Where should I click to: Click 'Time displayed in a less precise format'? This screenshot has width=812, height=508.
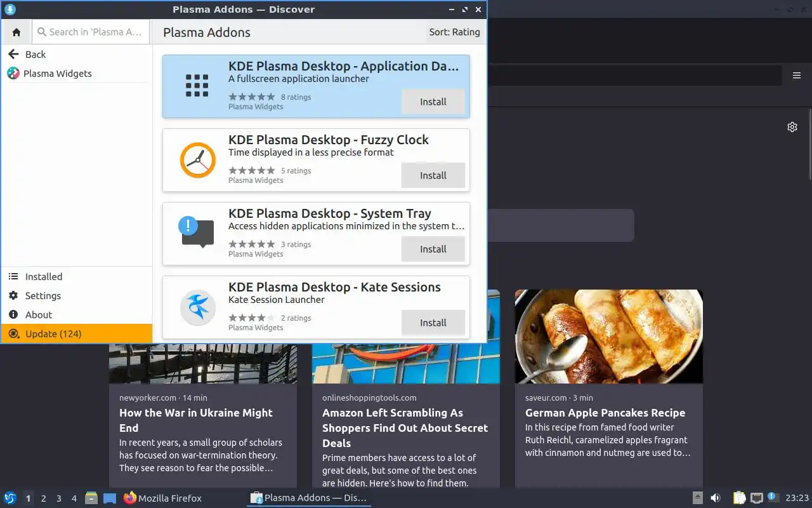pos(311,152)
